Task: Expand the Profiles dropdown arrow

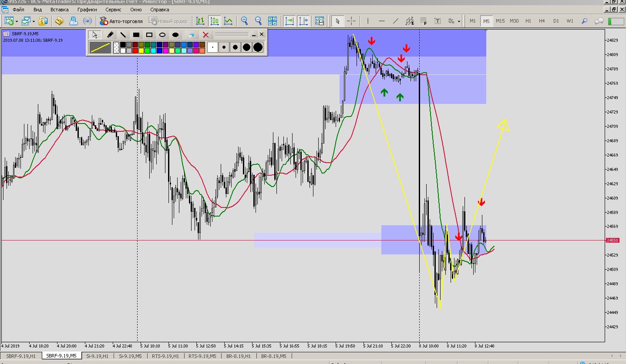Action: (34, 21)
